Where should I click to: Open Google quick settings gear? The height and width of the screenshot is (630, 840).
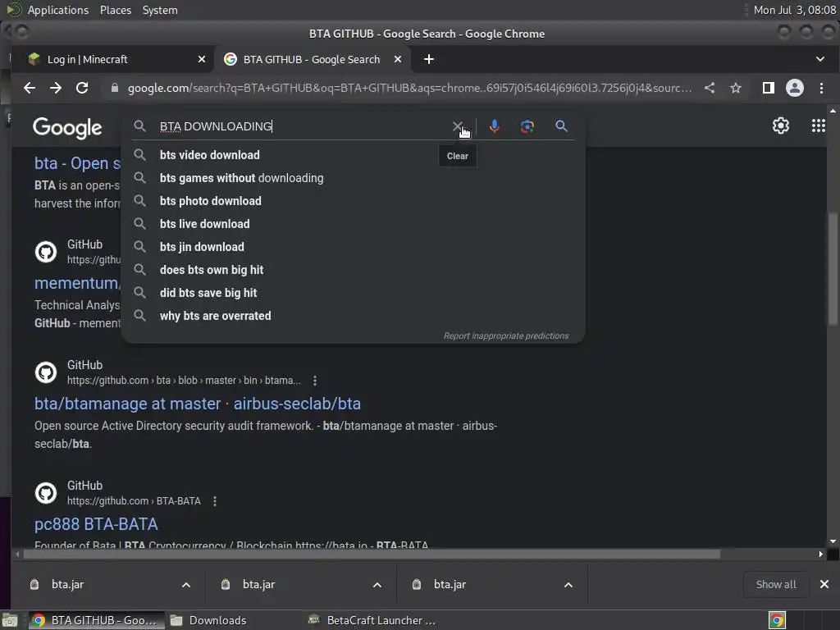click(781, 126)
